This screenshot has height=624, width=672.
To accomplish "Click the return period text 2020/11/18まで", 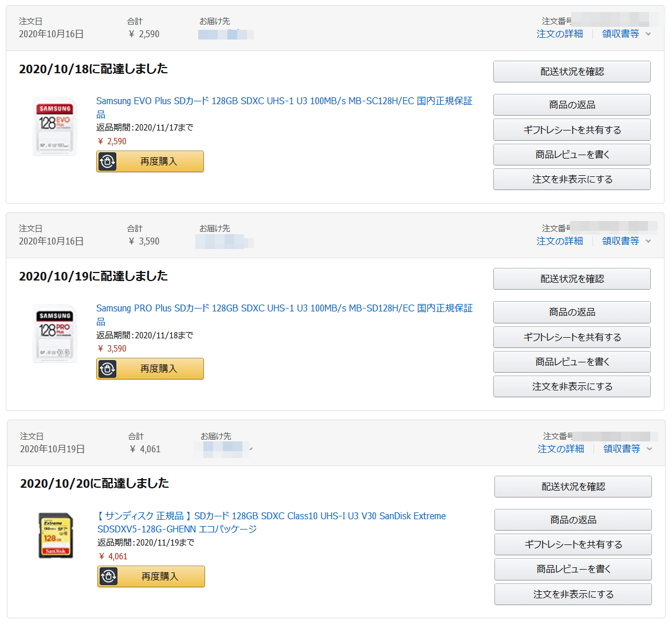I will [164, 335].
